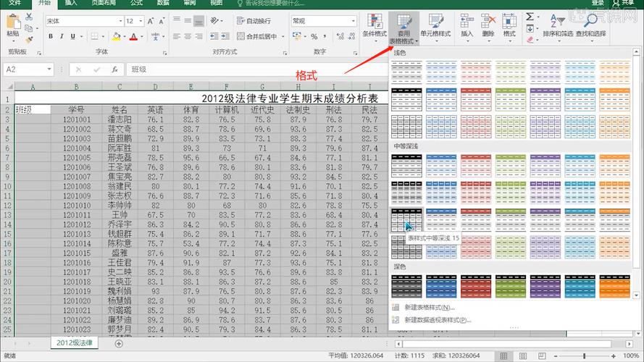Click the Insert cells (插入) icon
The width and height of the screenshot is (644, 362).
(467, 23)
